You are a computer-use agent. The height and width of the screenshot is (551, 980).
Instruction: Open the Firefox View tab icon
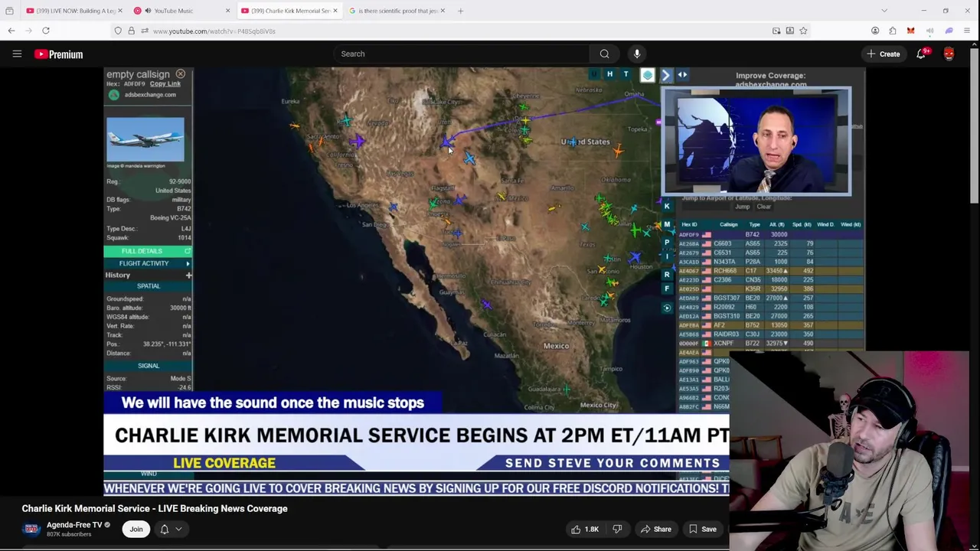click(9, 11)
